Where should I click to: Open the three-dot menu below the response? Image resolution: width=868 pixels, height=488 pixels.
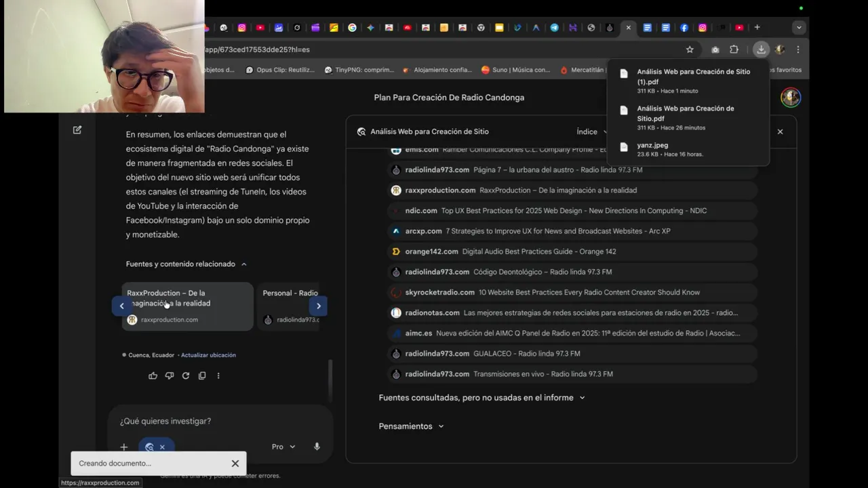[x=218, y=375]
